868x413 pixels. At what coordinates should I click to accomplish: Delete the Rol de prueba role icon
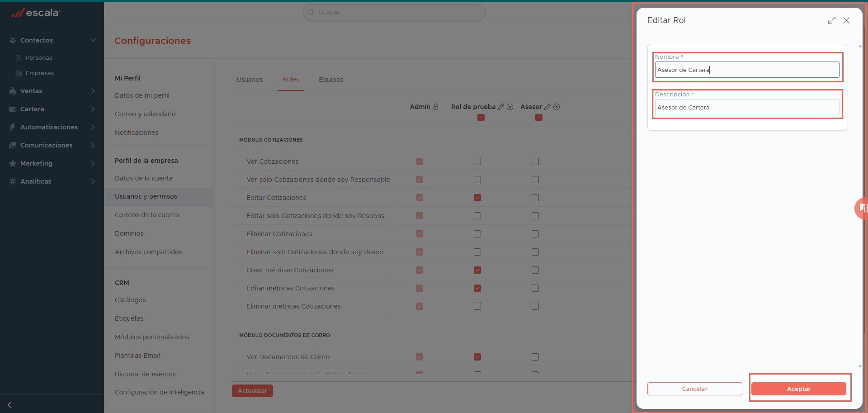(x=510, y=107)
